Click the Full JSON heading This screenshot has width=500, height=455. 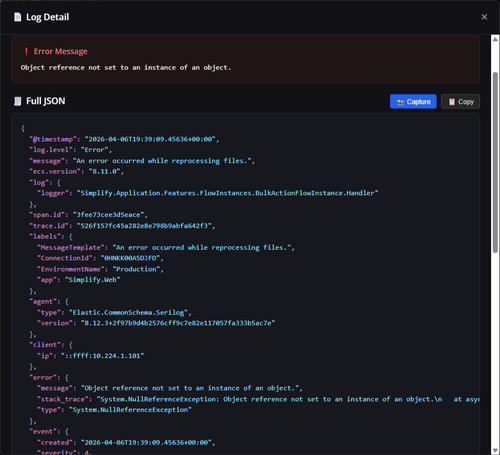click(46, 101)
